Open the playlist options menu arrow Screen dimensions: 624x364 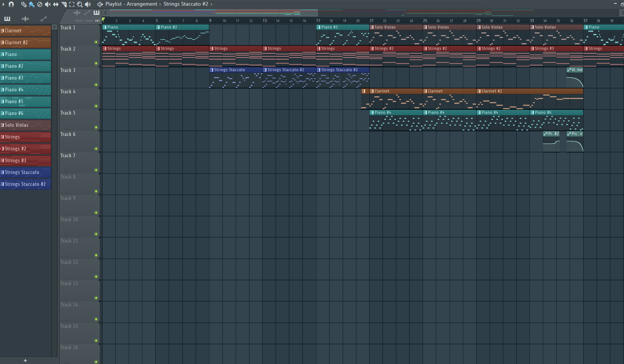3,4
